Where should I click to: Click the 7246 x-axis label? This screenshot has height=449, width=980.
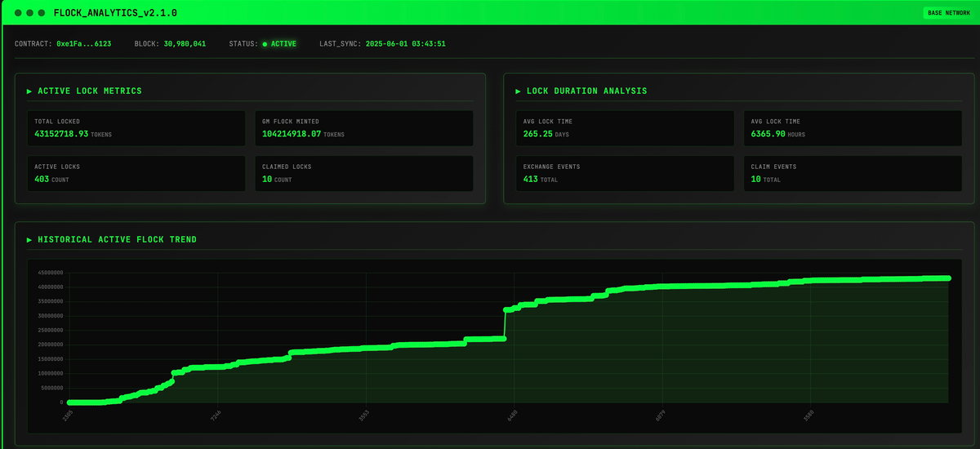coord(216,416)
